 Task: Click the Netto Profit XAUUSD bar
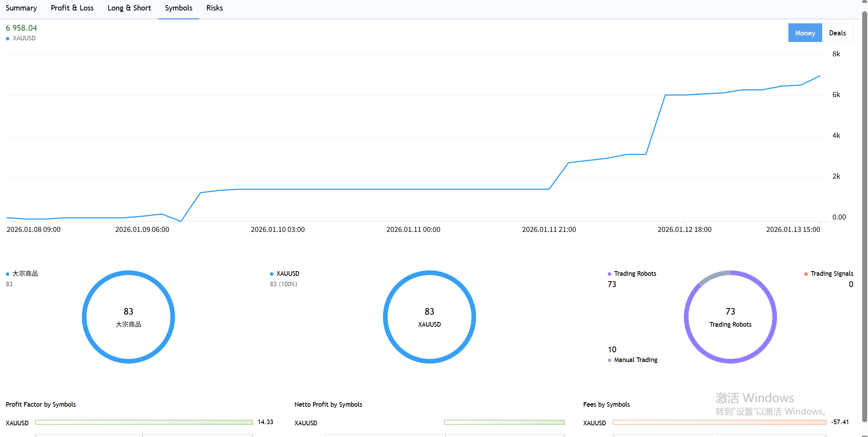pos(504,422)
